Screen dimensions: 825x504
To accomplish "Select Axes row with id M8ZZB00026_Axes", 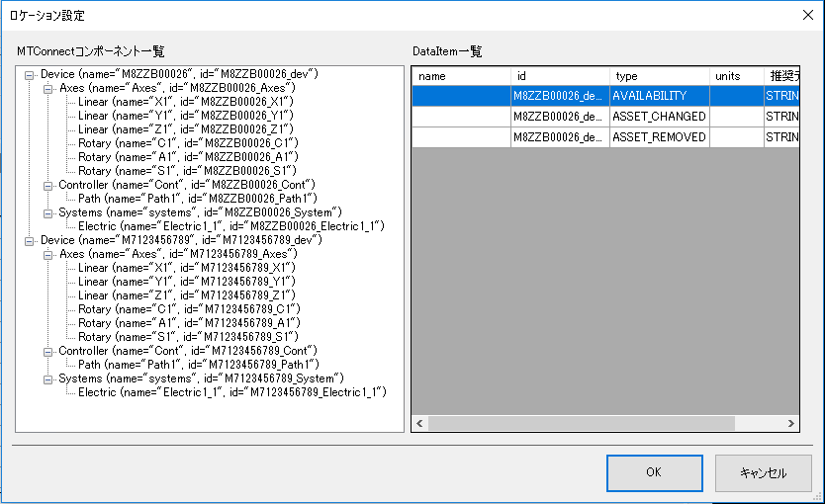I will pyautogui.click(x=177, y=88).
